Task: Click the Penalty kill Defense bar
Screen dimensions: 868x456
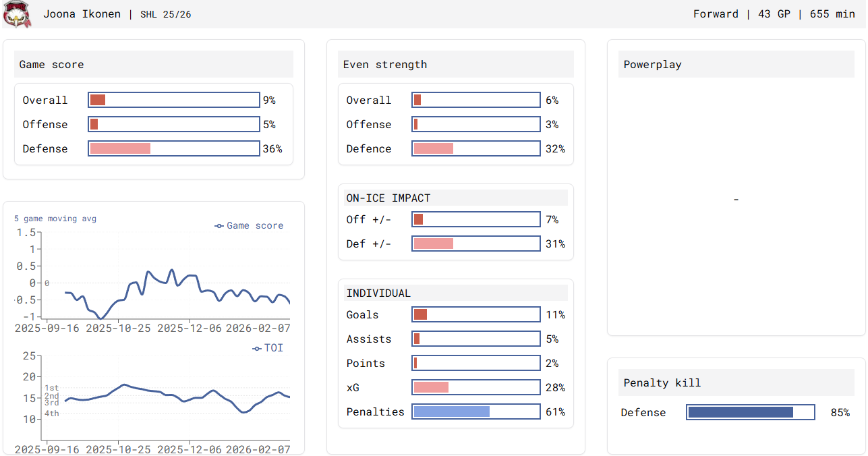Action: pos(750,412)
